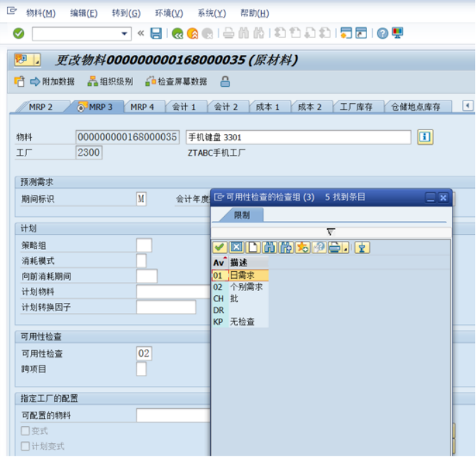The width and height of the screenshot is (476, 457).
Task: Click the 向前消耗期间 input field
Action: [147, 276]
